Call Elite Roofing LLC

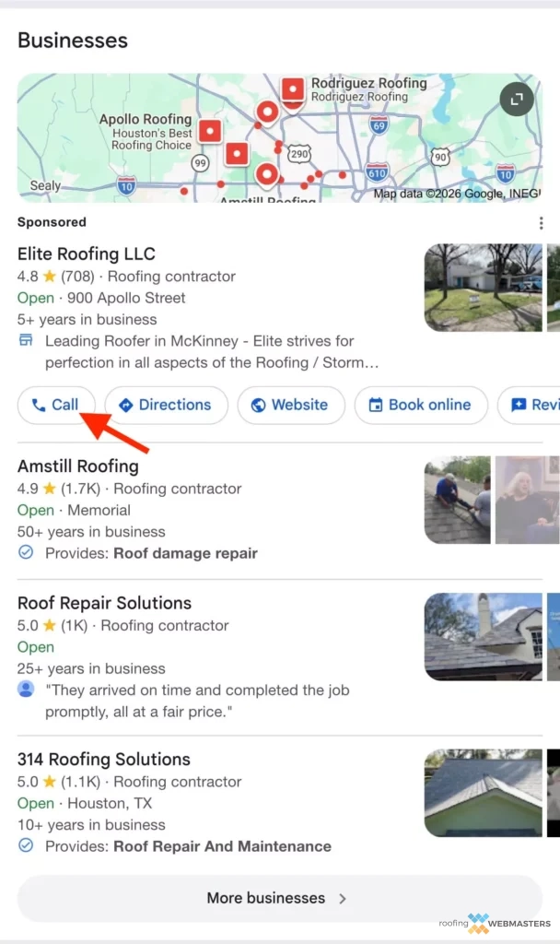click(x=56, y=405)
